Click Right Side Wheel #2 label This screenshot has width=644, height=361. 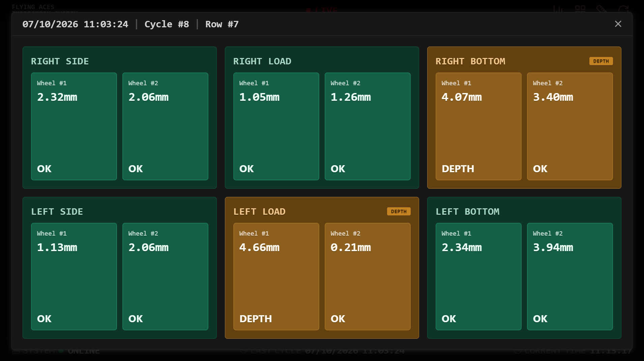(x=143, y=83)
